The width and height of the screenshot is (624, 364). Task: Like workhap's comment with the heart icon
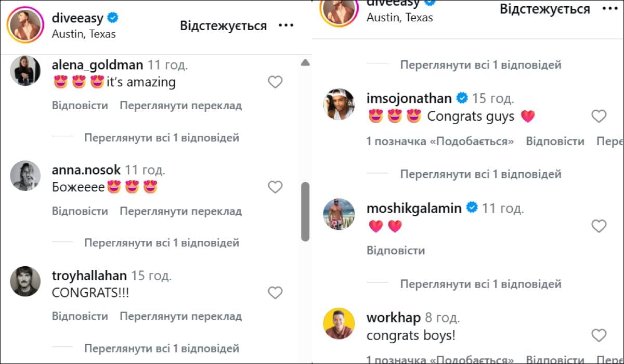(x=599, y=336)
